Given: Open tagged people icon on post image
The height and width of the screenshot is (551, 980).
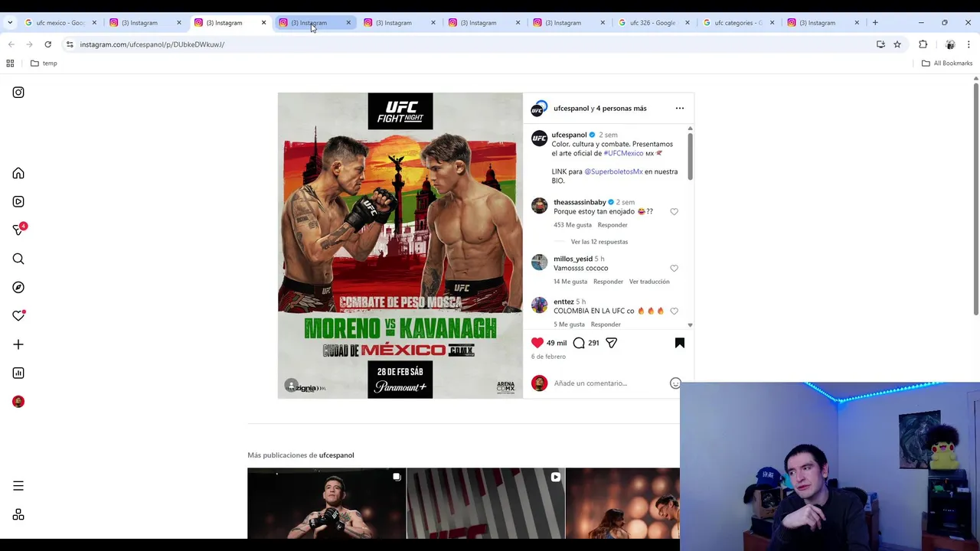Looking at the screenshot, I should tap(291, 385).
